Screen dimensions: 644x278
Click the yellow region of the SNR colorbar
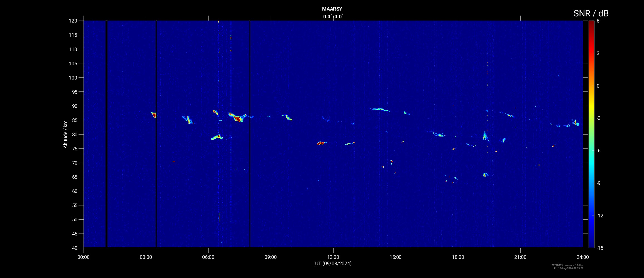pyautogui.click(x=591, y=107)
